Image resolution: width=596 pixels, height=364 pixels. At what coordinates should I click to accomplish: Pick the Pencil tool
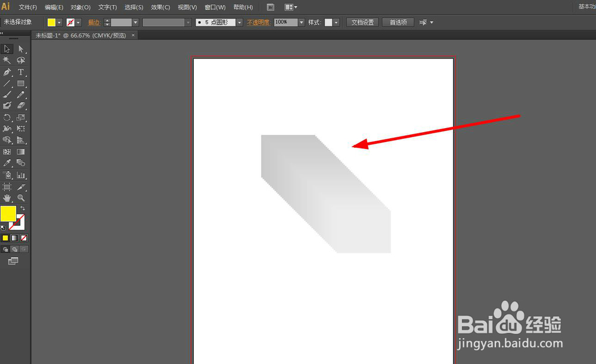21,95
